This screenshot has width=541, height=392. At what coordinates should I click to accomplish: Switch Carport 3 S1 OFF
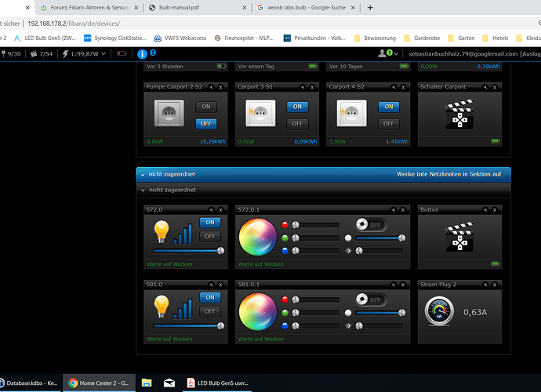point(297,124)
